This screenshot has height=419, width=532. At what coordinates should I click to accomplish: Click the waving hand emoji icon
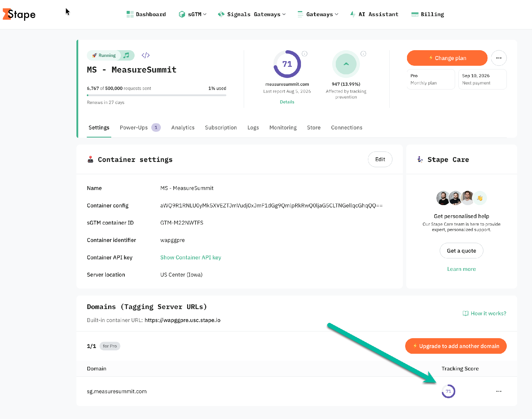coord(480,198)
